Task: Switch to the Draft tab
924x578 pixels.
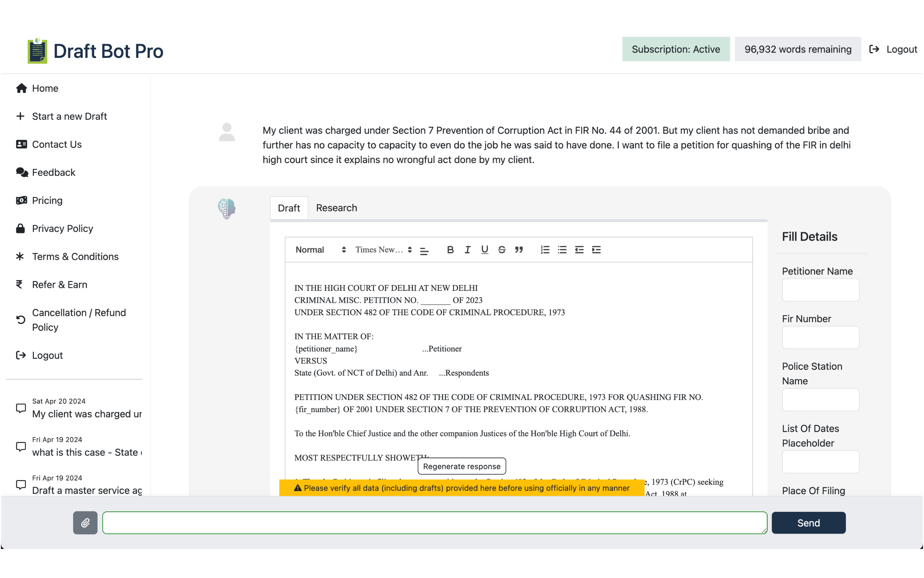Action: 289,208
